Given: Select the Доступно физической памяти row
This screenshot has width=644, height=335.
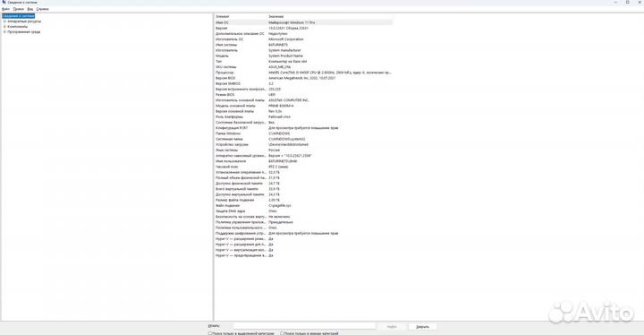Looking at the screenshot, I should [x=303, y=183].
